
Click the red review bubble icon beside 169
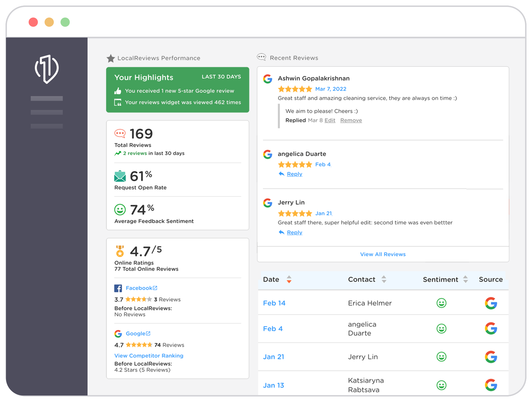click(120, 134)
